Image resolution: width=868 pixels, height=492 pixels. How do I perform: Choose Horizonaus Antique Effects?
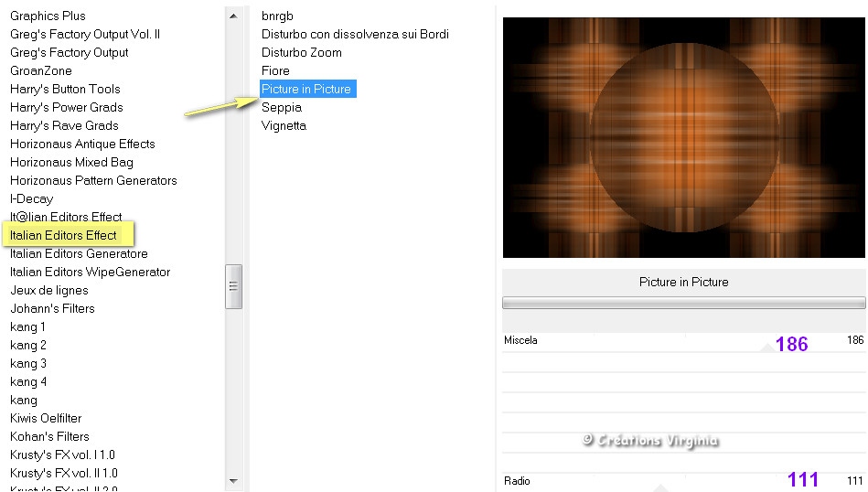(82, 144)
